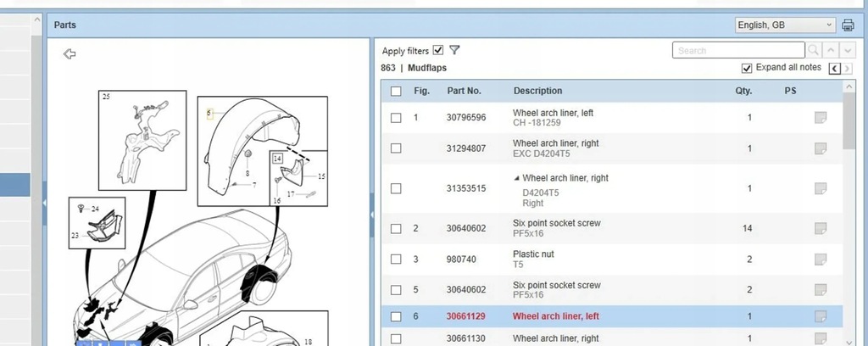The height and width of the screenshot is (346, 868).
Task: Open the English, GB language dropdown
Action: pyautogui.click(x=785, y=25)
